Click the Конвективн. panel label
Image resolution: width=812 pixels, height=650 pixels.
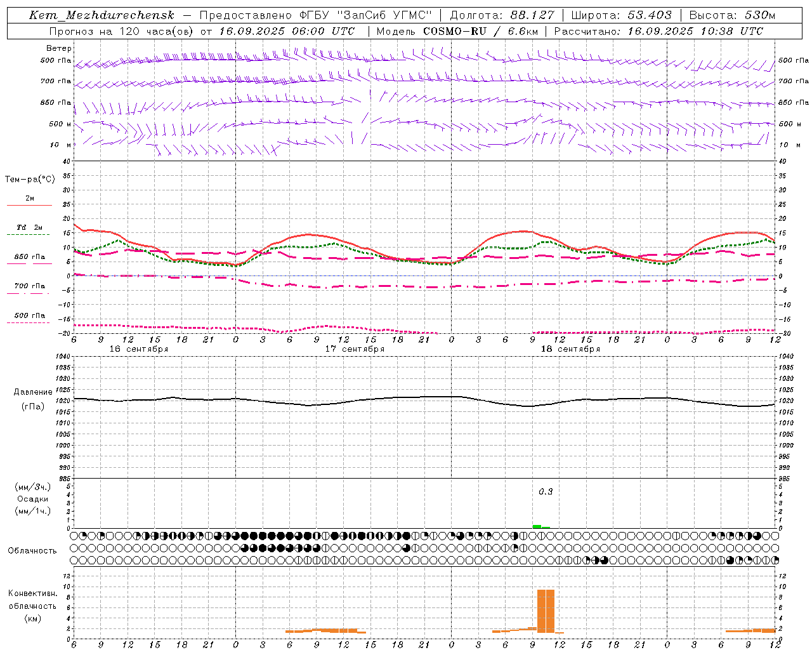(x=32, y=594)
